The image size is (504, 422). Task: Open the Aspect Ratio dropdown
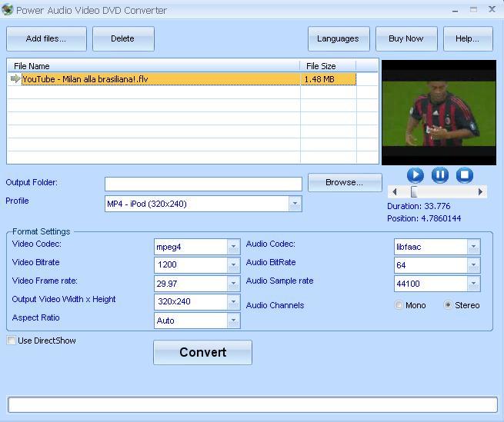point(234,321)
